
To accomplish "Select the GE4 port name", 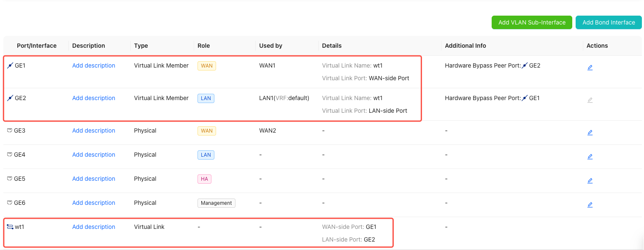I will pyautogui.click(x=20, y=155).
